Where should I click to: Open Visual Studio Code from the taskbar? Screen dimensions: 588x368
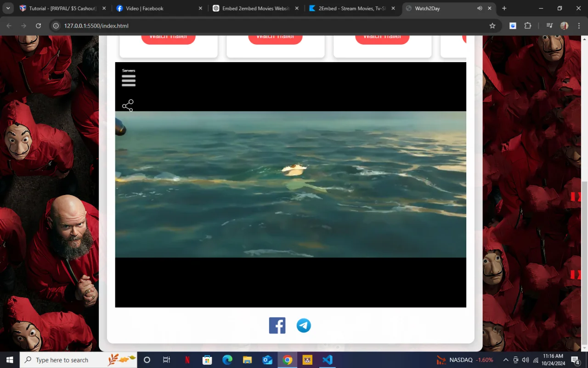tap(327, 360)
